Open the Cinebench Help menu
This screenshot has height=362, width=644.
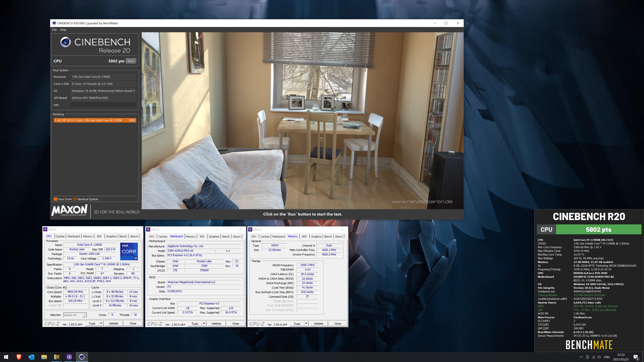tap(63, 30)
